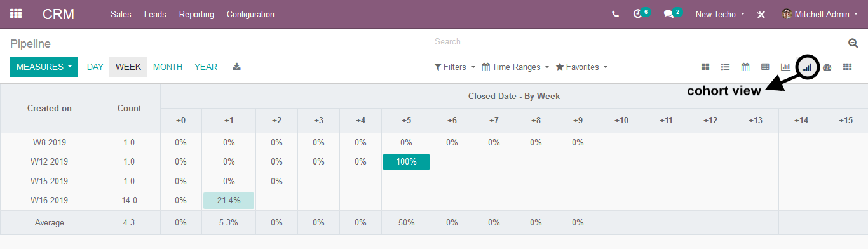Click the Created on column header
Viewport: 868px width, 249px height.
pos(49,109)
